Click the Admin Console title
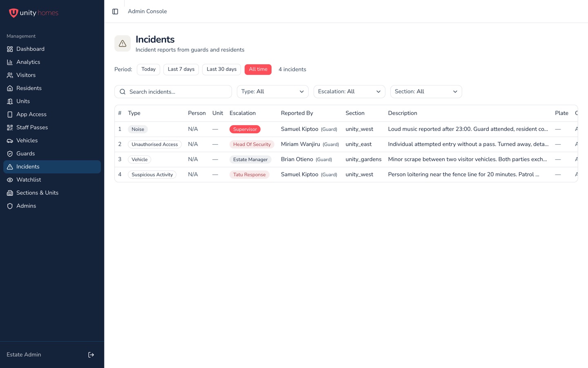 pos(147,11)
